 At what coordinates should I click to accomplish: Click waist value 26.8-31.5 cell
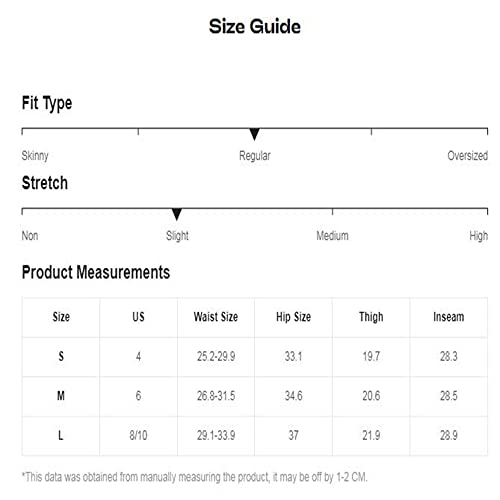[216, 396]
